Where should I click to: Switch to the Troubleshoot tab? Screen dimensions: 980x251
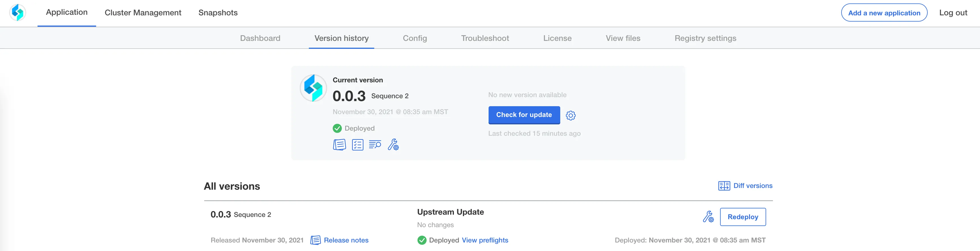(485, 38)
